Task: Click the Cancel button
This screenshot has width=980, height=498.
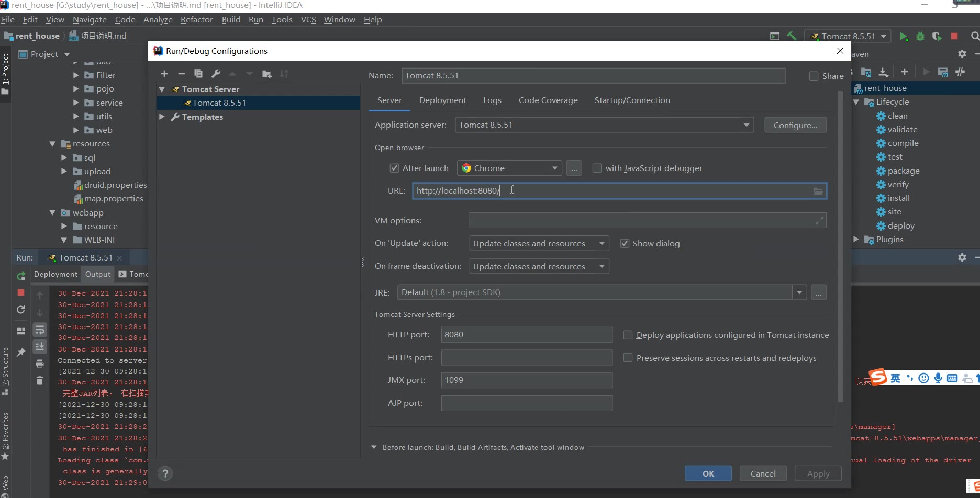Action: [763, 473]
